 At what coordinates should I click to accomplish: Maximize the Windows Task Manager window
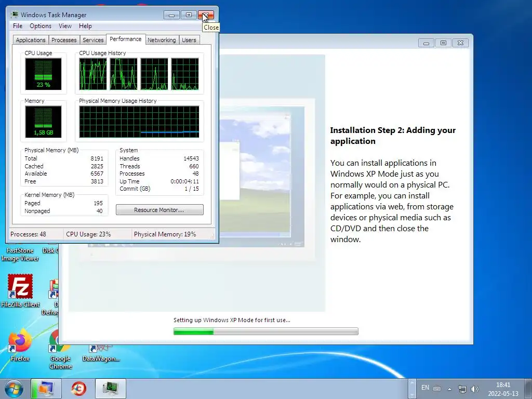pyautogui.click(x=189, y=15)
